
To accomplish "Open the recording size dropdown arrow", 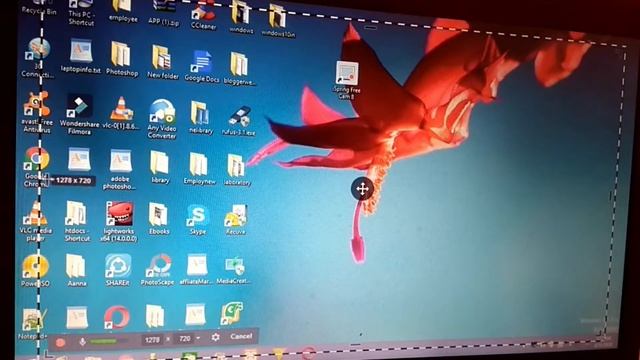I will click(x=198, y=338).
